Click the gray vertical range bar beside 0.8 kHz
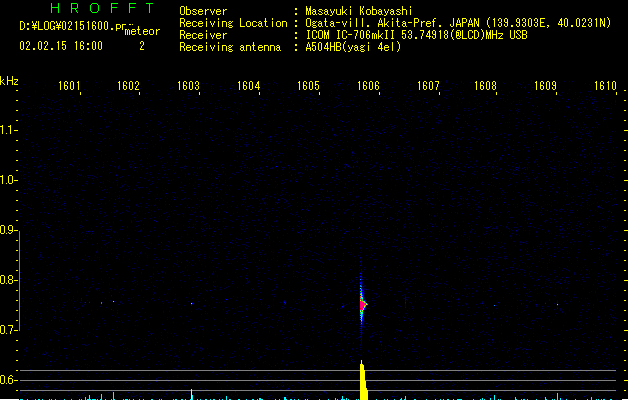 pos(19,281)
